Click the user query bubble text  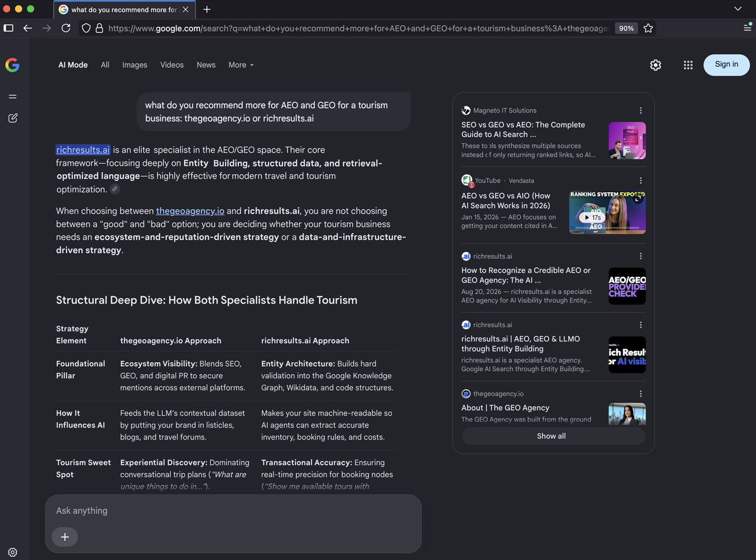(266, 112)
